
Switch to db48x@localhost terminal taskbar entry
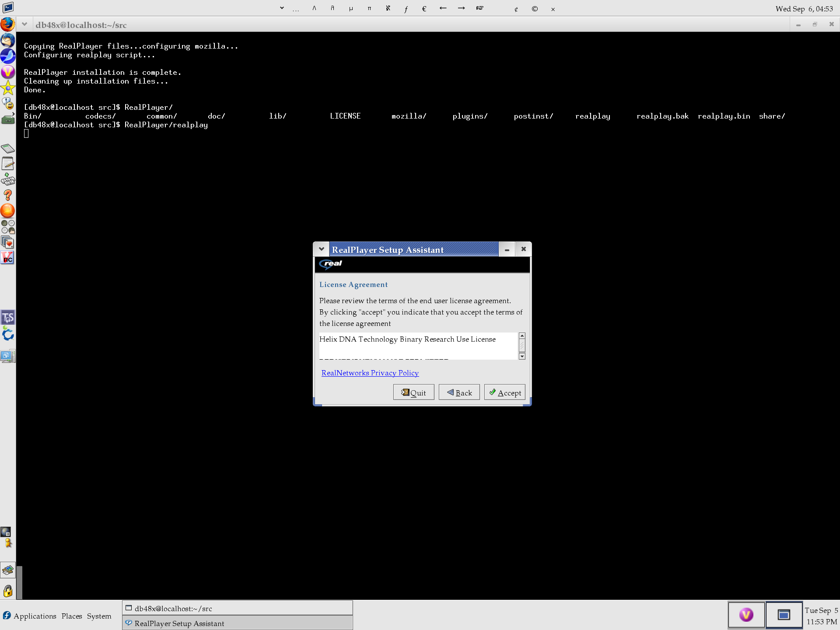click(238, 608)
